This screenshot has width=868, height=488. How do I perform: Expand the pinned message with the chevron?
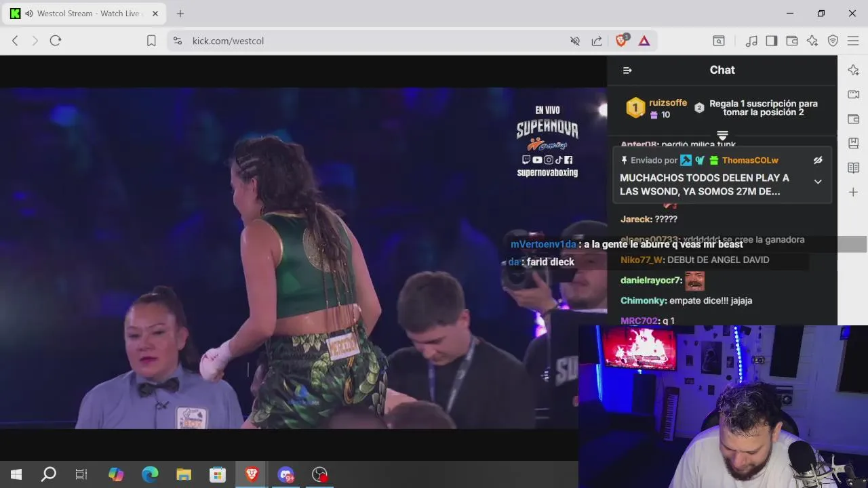pyautogui.click(x=818, y=182)
